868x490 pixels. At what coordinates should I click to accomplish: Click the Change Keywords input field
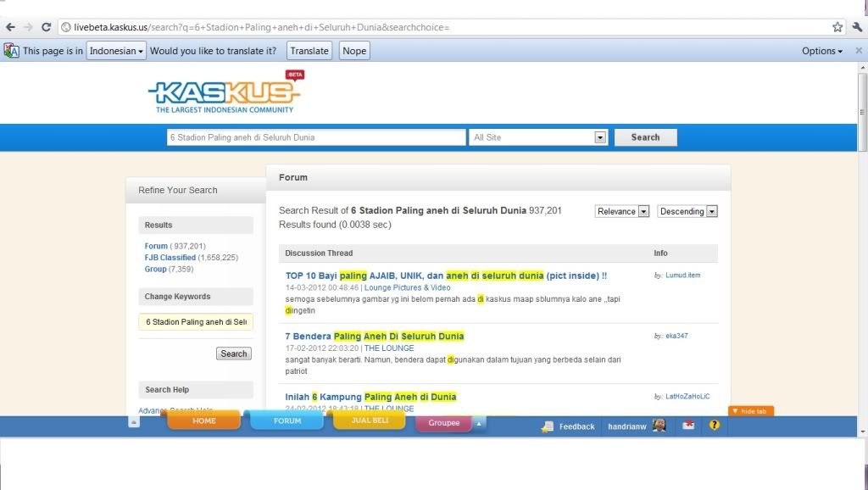196,321
